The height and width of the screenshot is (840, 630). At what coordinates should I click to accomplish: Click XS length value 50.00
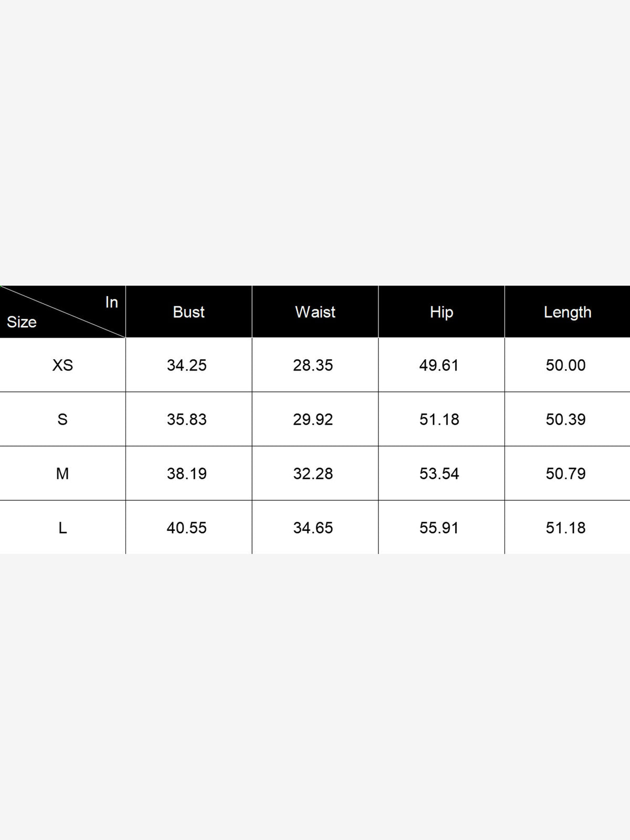[565, 365]
